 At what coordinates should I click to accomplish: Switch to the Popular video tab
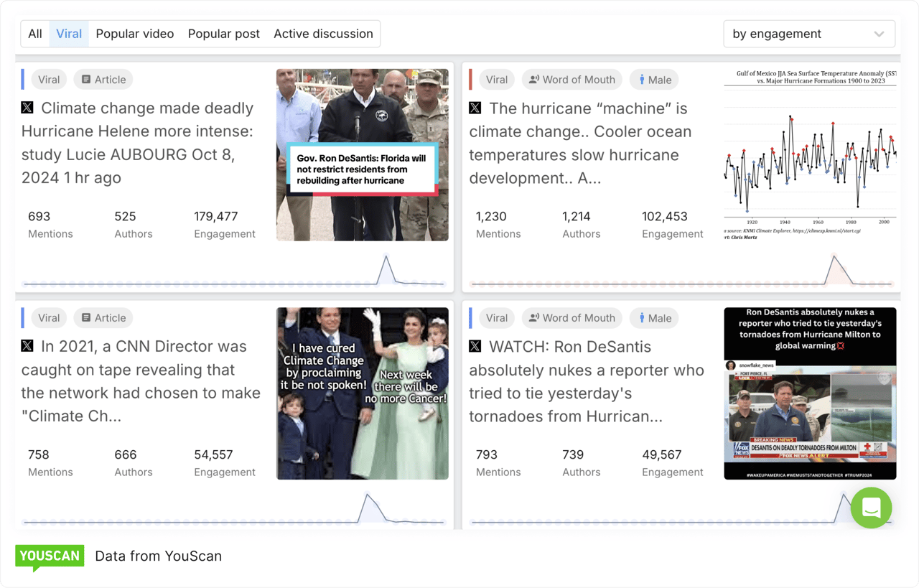point(134,33)
